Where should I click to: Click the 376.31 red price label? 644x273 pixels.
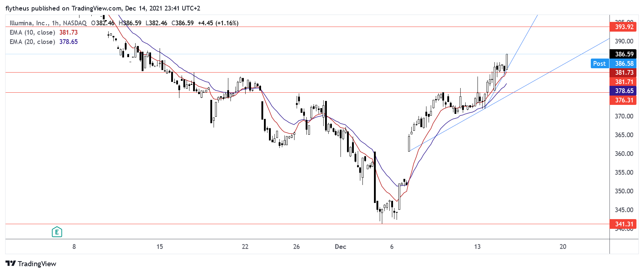(x=623, y=100)
